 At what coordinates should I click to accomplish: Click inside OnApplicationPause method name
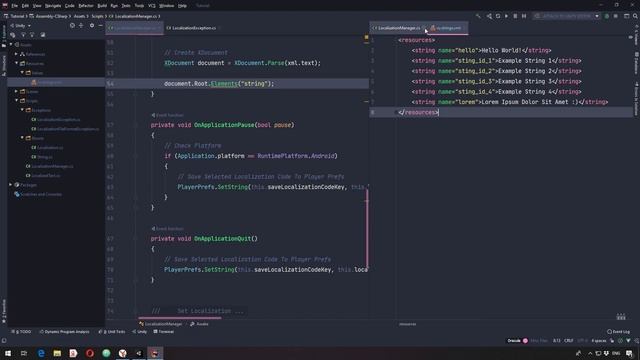tap(224, 125)
